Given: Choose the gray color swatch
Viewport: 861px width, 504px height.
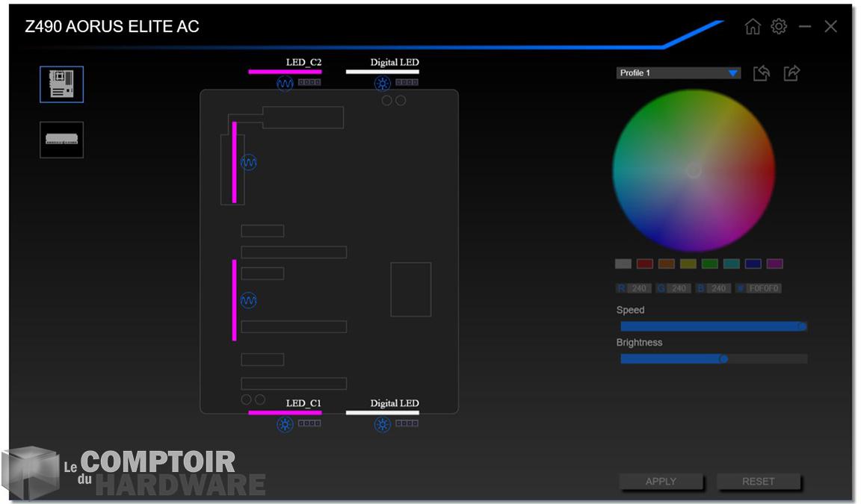Looking at the screenshot, I should pos(623,264).
